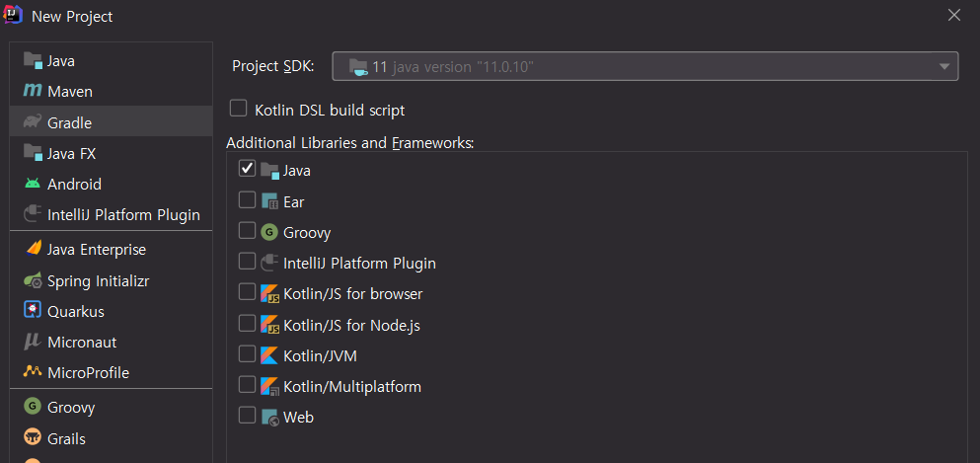Screen dimensions: 980x463
Task: Select Gradle project type label
Action: pos(69,123)
